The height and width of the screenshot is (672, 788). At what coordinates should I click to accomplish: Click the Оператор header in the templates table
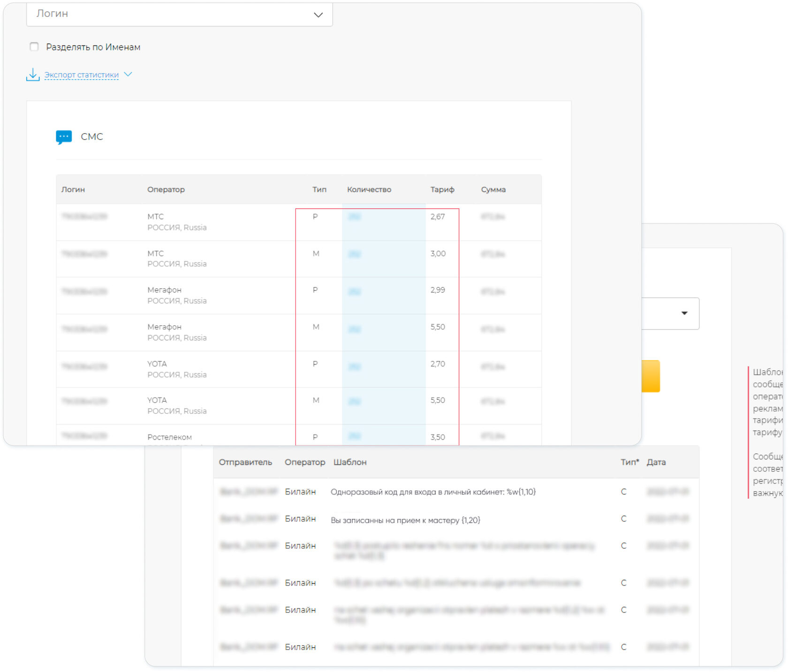click(305, 462)
